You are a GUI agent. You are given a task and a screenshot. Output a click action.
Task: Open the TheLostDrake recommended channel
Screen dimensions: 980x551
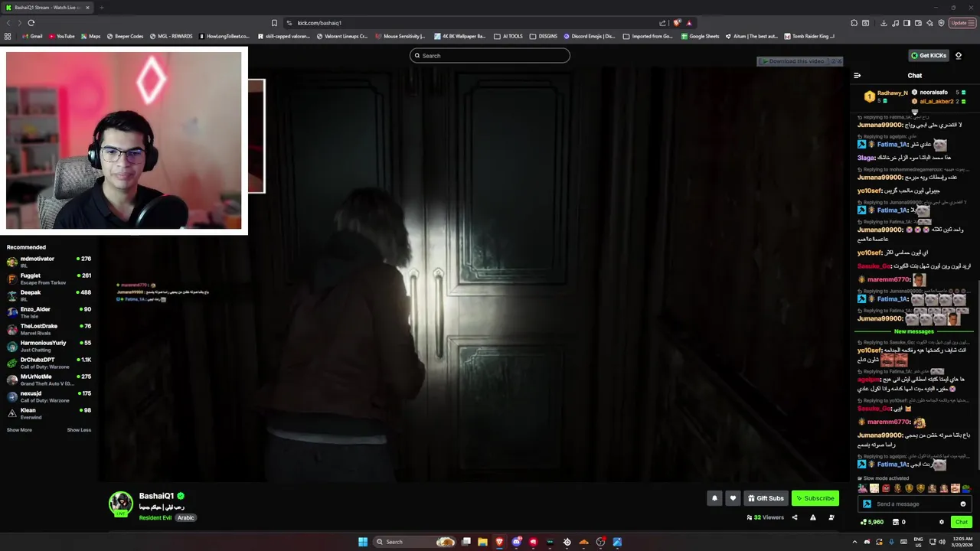coord(49,329)
